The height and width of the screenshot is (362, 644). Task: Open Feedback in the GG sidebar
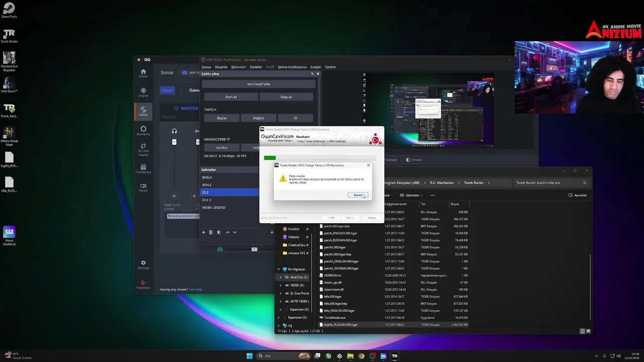(x=143, y=285)
